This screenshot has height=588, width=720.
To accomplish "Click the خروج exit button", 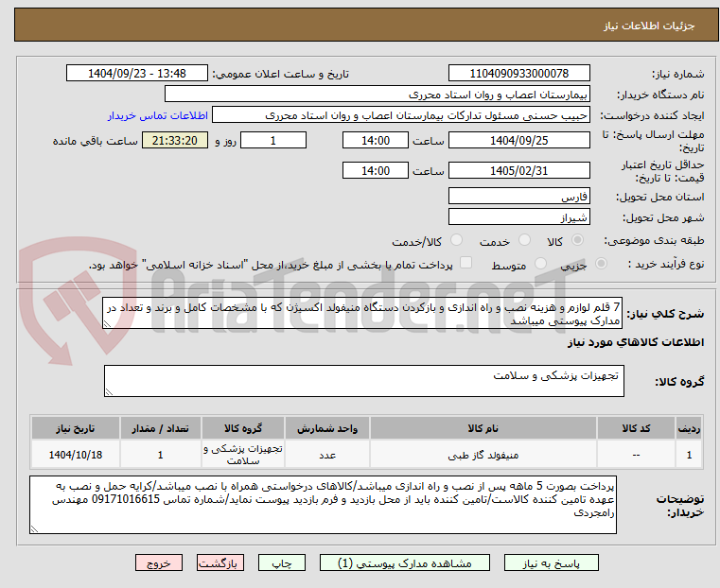I will click(x=159, y=562).
